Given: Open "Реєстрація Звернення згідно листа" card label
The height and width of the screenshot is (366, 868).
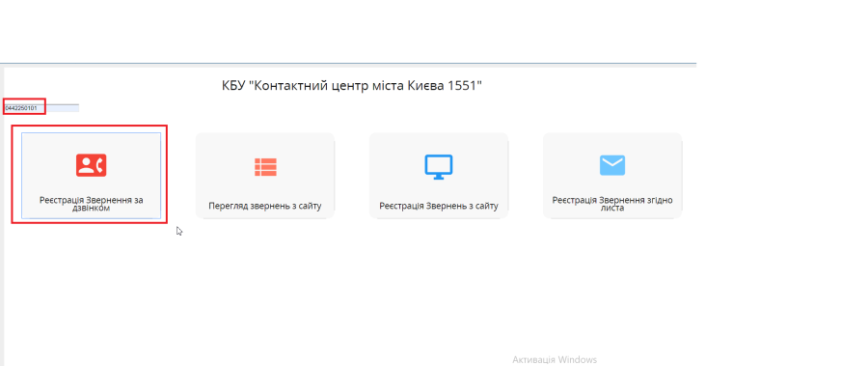Looking at the screenshot, I should click(x=612, y=204).
